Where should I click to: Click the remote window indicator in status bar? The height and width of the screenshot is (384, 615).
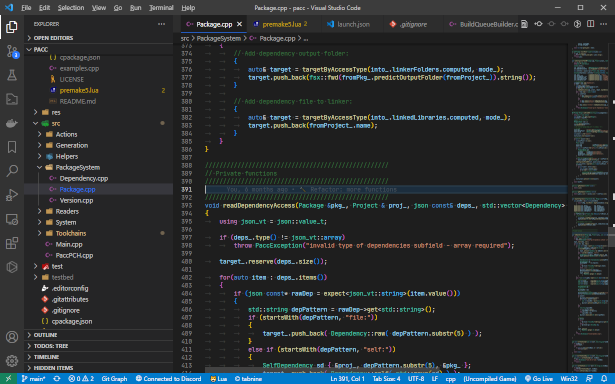[8, 379]
